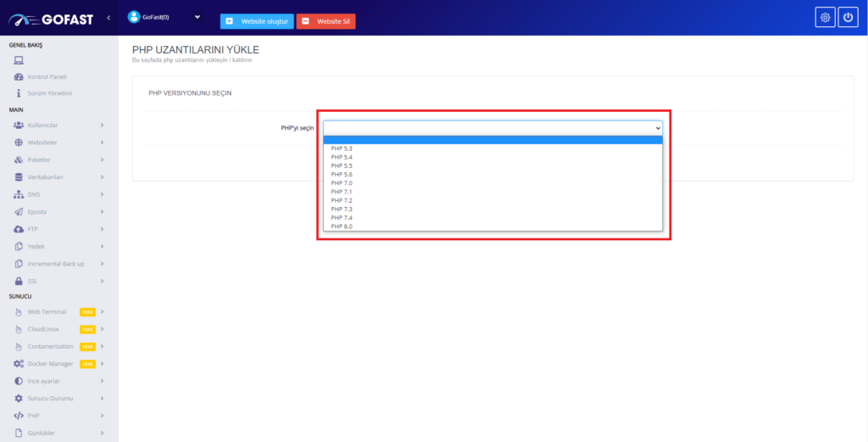Click the Kontrol Paneli dashboard icon

click(x=19, y=76)
